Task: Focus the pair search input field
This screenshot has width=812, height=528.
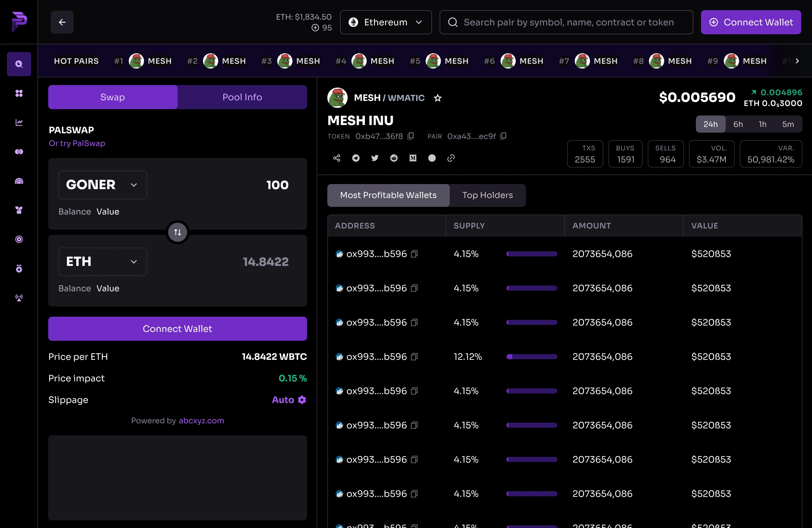Action: [x=566, y=22]
